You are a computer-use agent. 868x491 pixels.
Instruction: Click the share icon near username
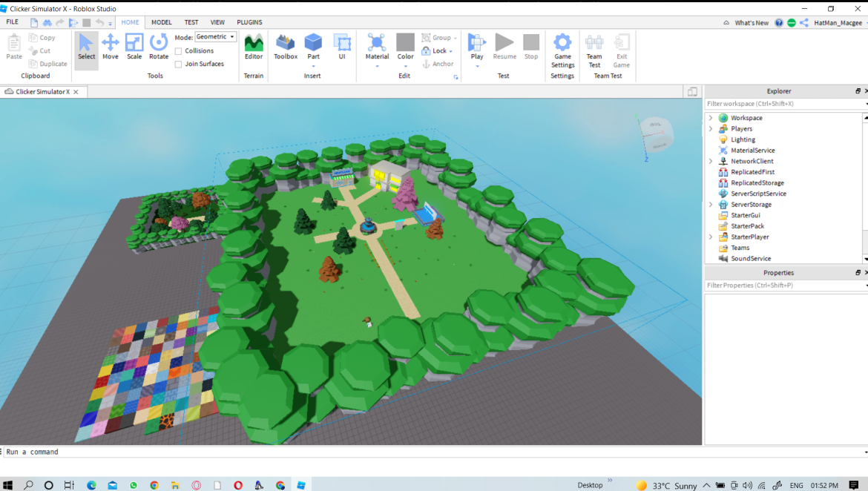point(803,23)
